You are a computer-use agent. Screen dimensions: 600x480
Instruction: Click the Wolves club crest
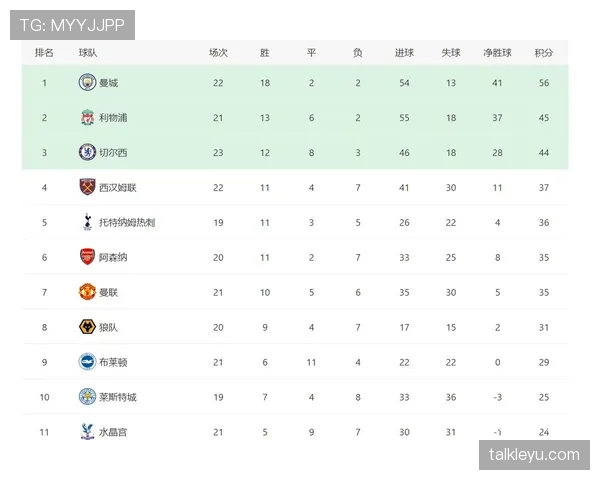(87, 327)
